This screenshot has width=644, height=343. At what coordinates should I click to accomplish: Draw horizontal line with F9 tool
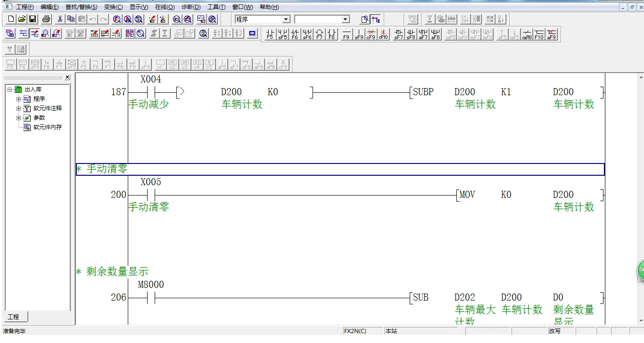click(x=347, y=34)
